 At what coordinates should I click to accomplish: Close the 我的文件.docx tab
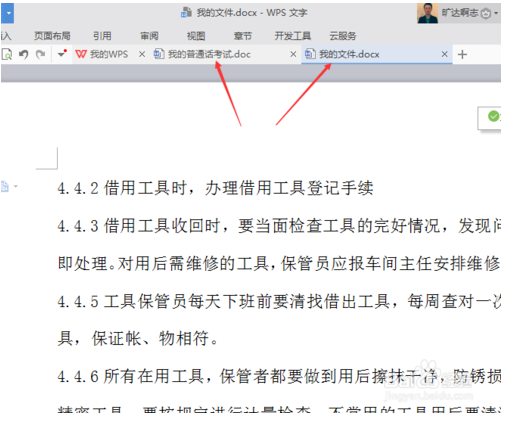(x=445, y=54)
